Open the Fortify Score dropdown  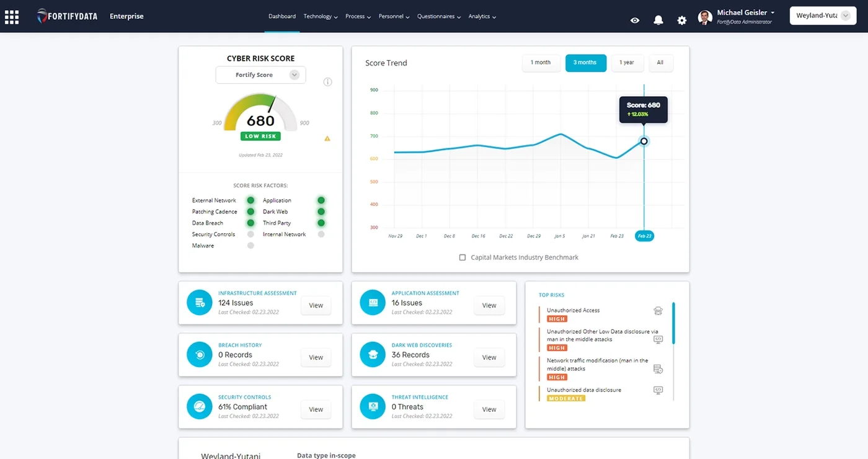(260, 75)
